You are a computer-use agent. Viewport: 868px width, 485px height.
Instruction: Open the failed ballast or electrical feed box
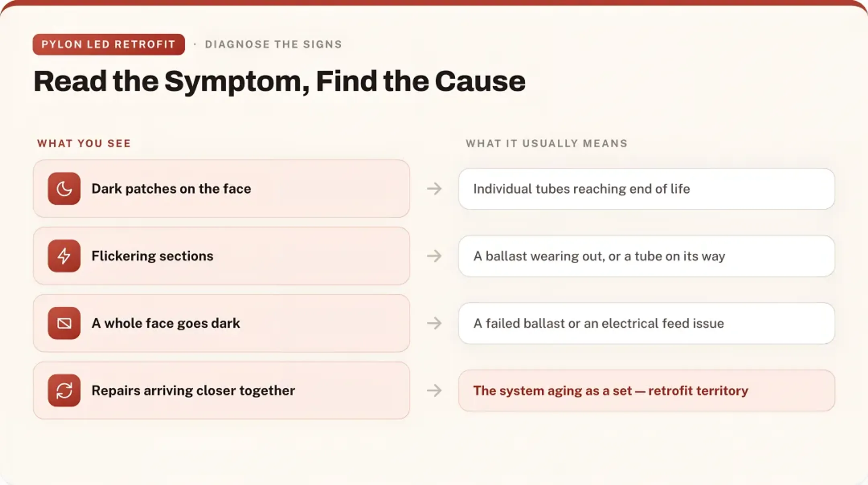[x=647, y=323]
